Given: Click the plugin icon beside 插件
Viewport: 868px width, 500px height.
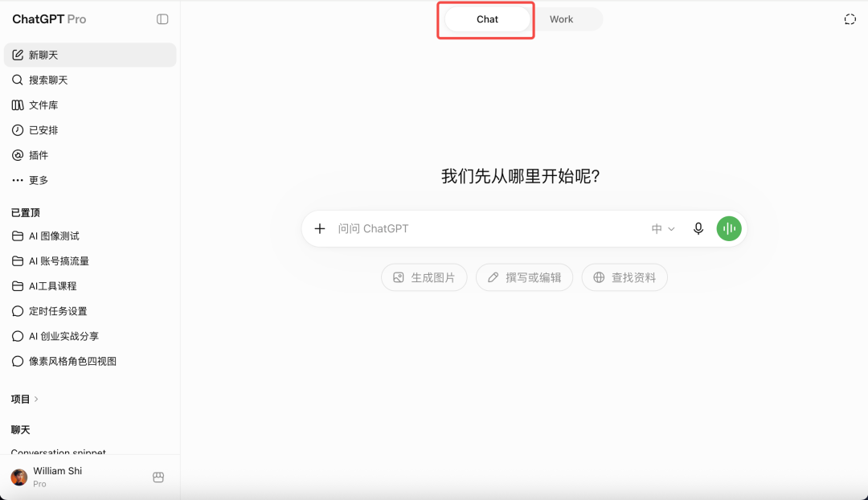Looking at the screenshot, I should [x=18, y=155].
